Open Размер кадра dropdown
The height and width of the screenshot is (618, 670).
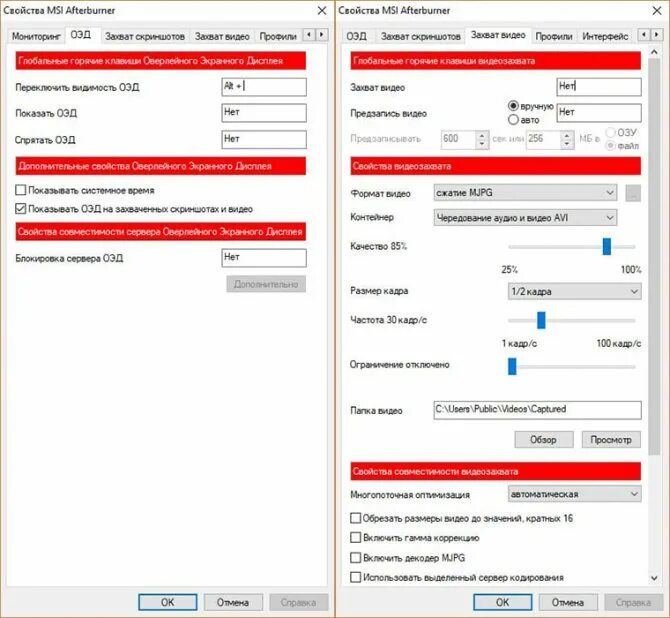tap(575, 291)
